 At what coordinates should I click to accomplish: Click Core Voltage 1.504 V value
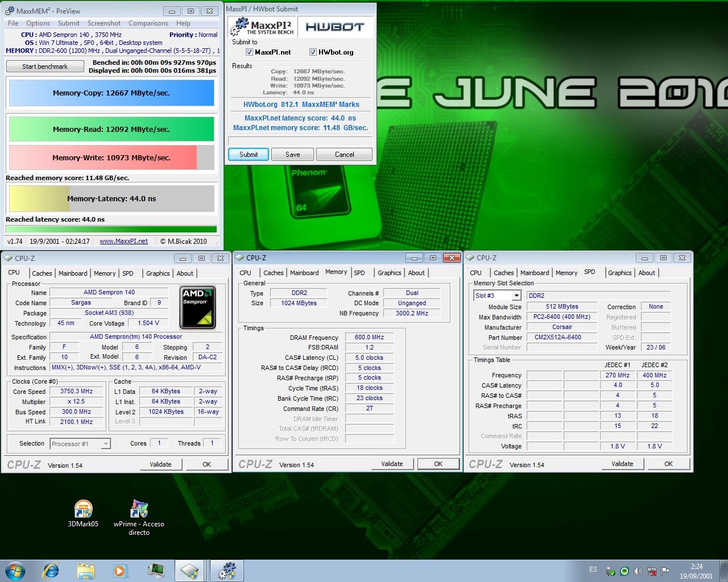[148, 323]
